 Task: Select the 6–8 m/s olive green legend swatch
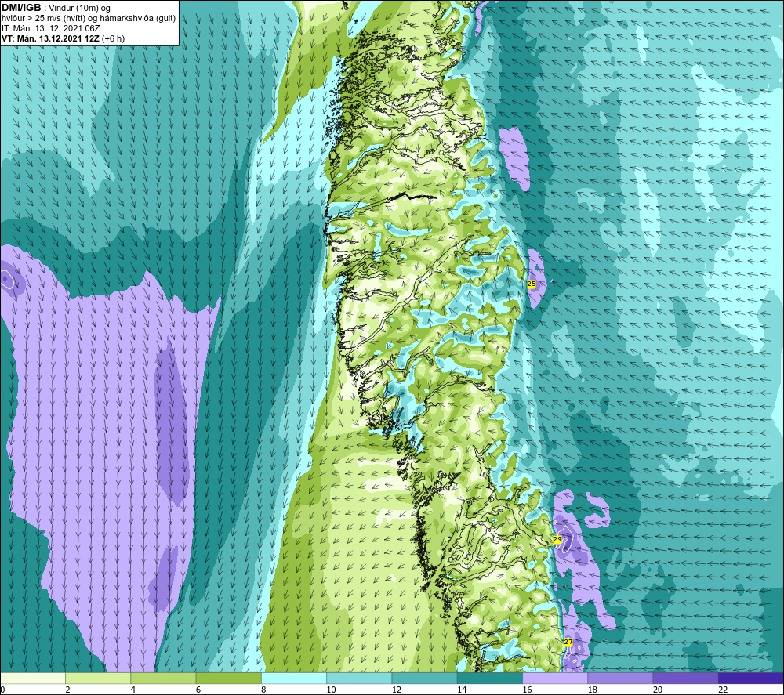228,678
